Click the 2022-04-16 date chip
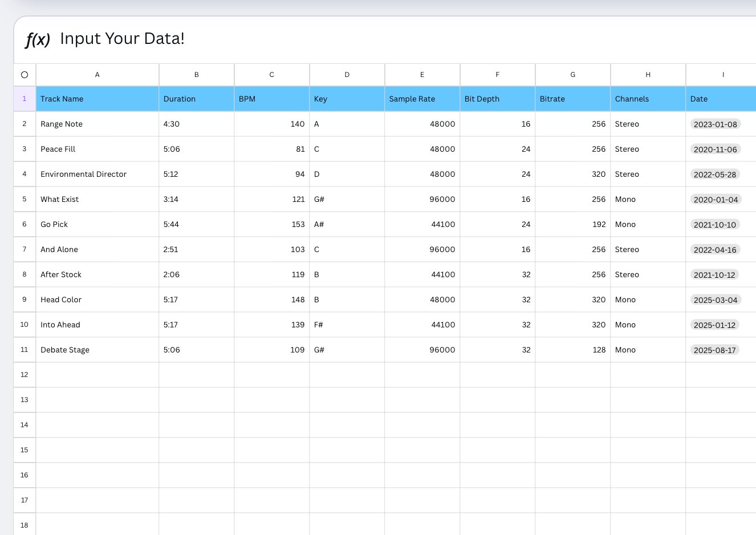 coord(715,250)
